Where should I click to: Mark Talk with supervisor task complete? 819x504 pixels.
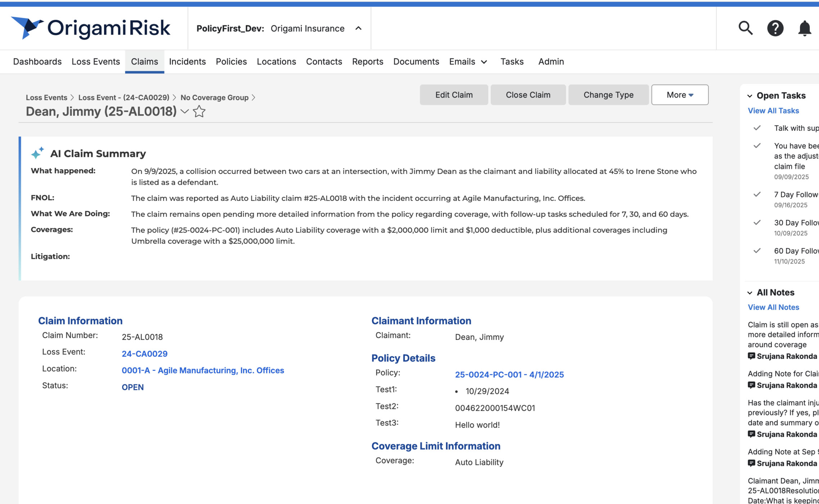pos(757,128)
